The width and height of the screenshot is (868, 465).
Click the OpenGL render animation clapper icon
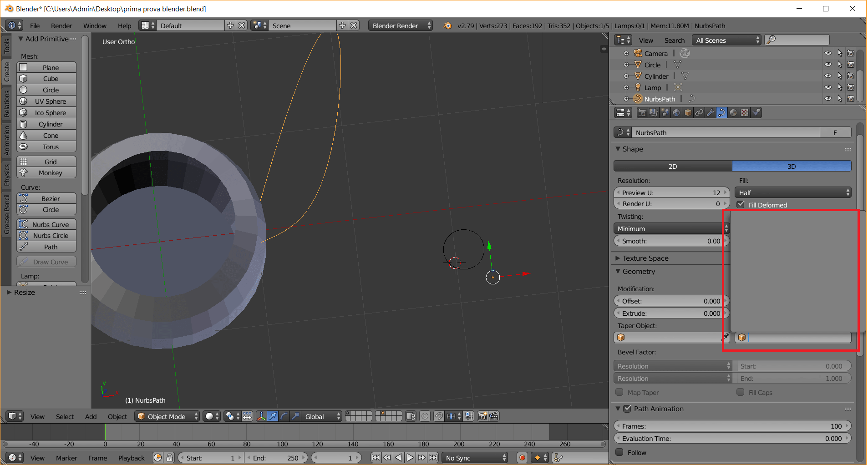[494, 416]
